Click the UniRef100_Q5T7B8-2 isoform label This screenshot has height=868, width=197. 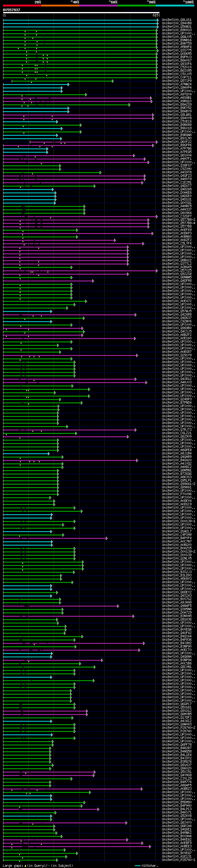point(179,220)
